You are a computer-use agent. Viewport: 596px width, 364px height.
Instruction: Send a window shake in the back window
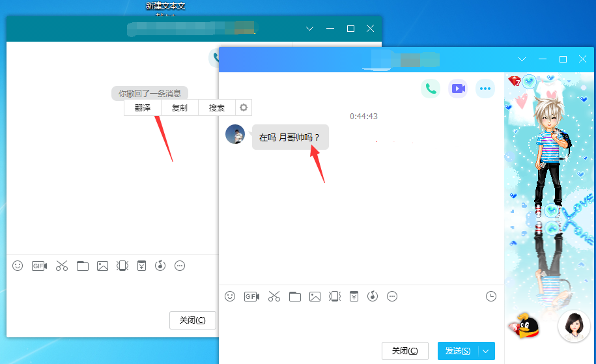click(x=122, y=266)
